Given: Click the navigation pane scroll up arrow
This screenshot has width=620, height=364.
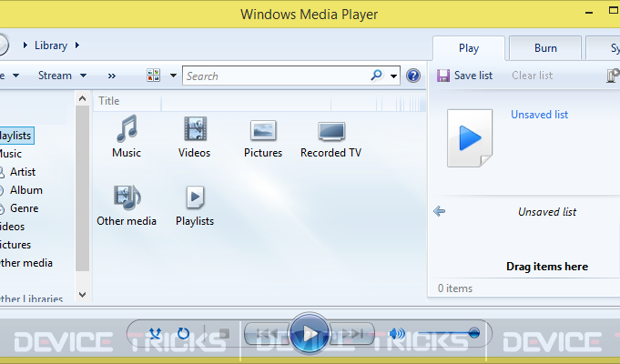Looking at the screenshot, I should pos(82,98).
